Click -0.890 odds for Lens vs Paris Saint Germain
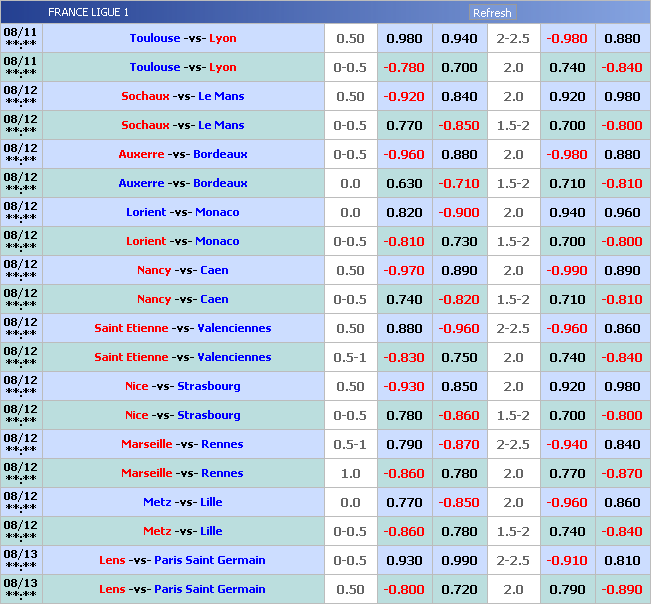Image resolution: width=651 pixels, height=604 pixels. pyautogui.click(x=622, y=590)
